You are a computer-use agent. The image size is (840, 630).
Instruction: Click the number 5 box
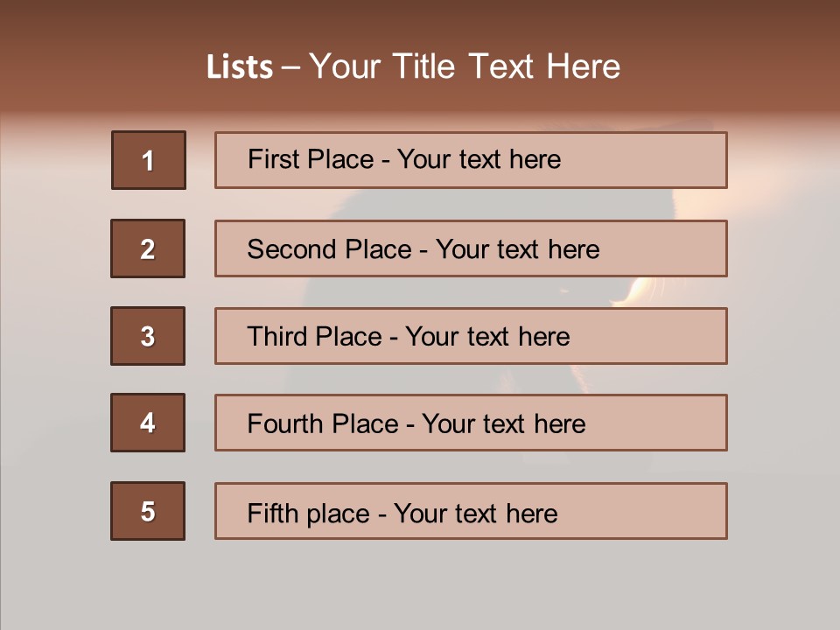coord(148,511)
